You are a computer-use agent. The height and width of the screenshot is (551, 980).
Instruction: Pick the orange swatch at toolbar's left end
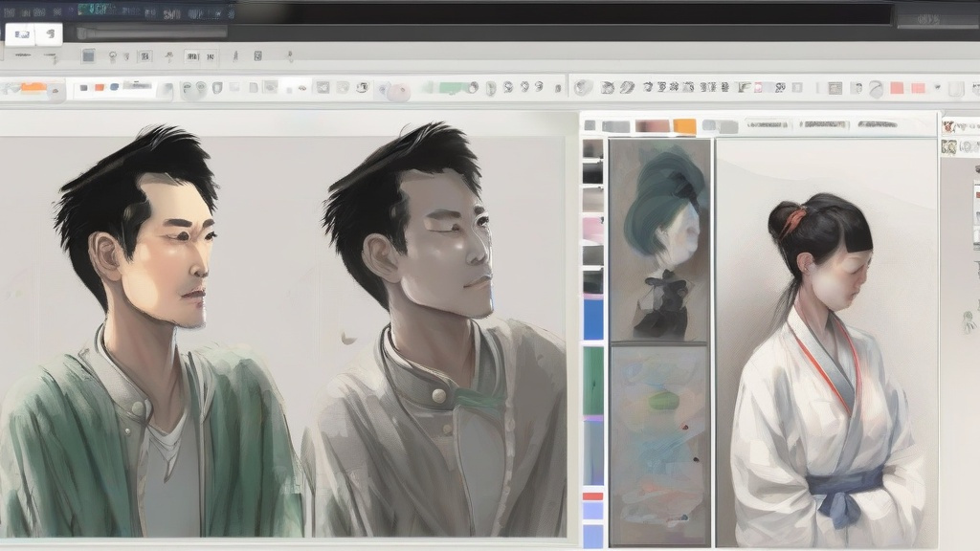coord(33,88)
